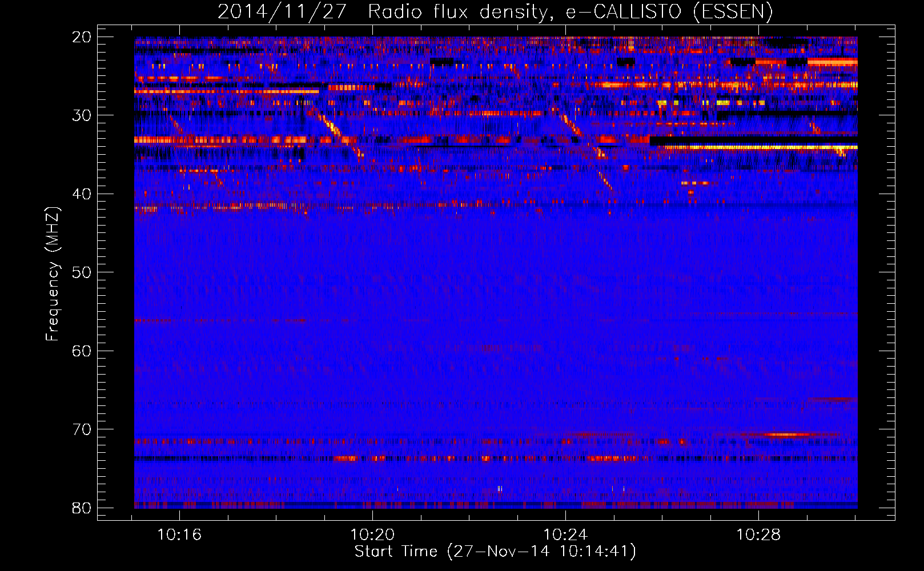The image size is (924, 571).
Task: Click the 10:24 time tick label
Action: pos(565,535)
